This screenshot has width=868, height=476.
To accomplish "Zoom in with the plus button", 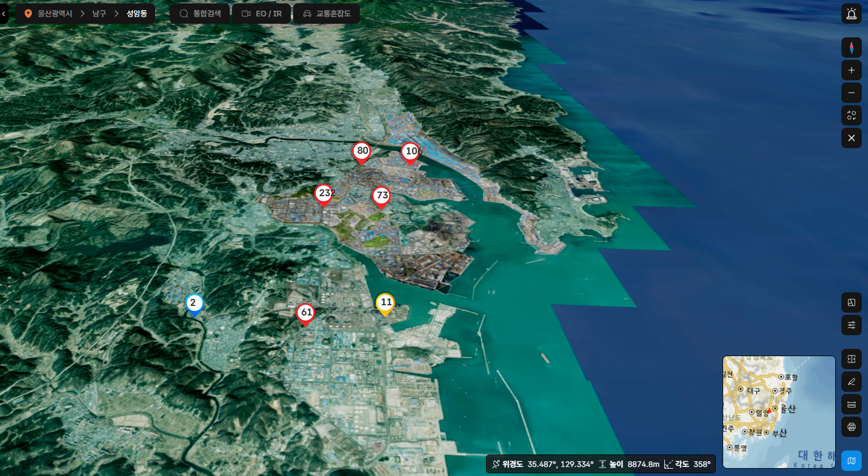I will [851, 70].
